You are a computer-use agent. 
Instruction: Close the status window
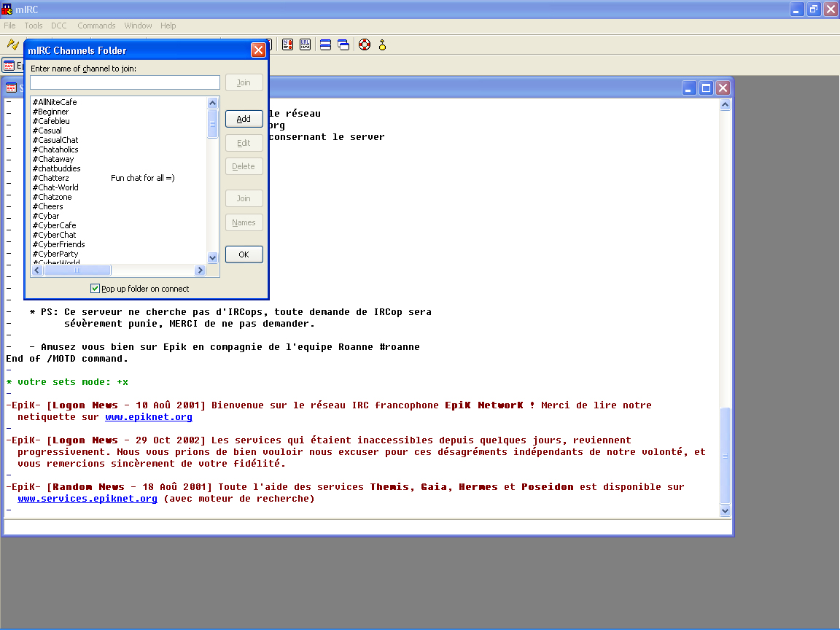(723, 87)
